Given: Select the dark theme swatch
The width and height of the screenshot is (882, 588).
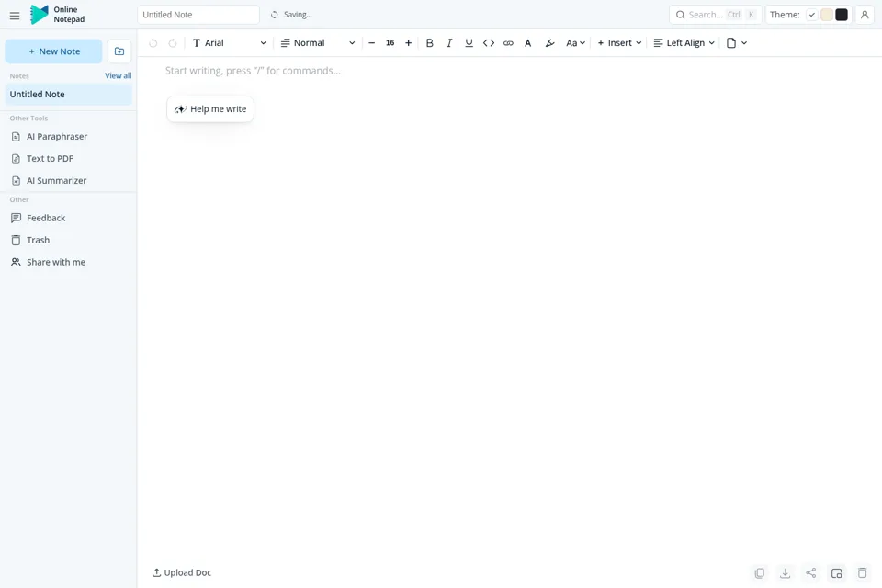Looking at the screenshot, I should pos(842,15).
